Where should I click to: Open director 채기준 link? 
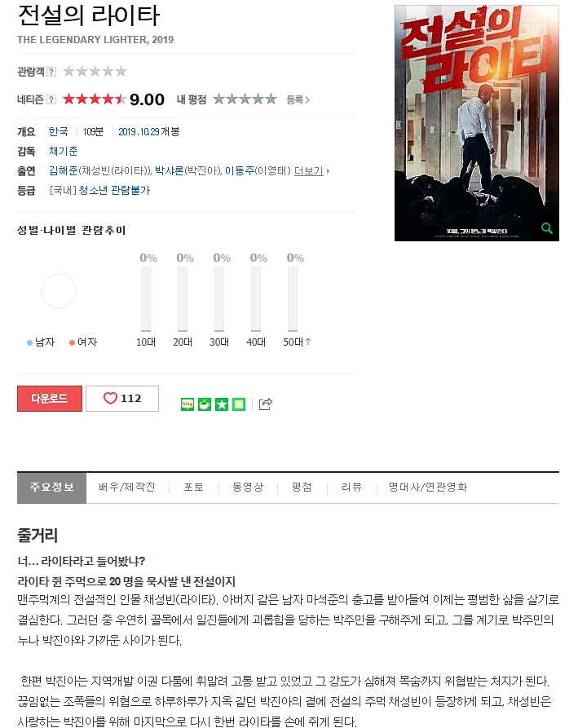[x=63, y=152]
